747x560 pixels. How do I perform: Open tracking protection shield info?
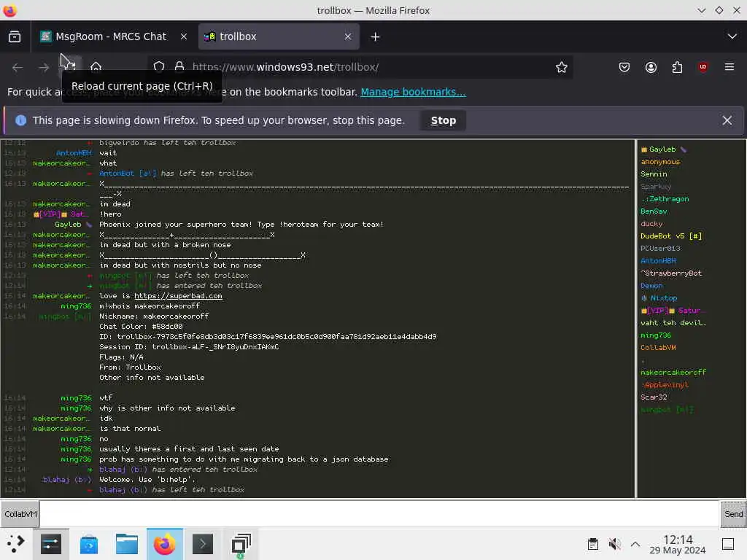[x=159, y=66]
